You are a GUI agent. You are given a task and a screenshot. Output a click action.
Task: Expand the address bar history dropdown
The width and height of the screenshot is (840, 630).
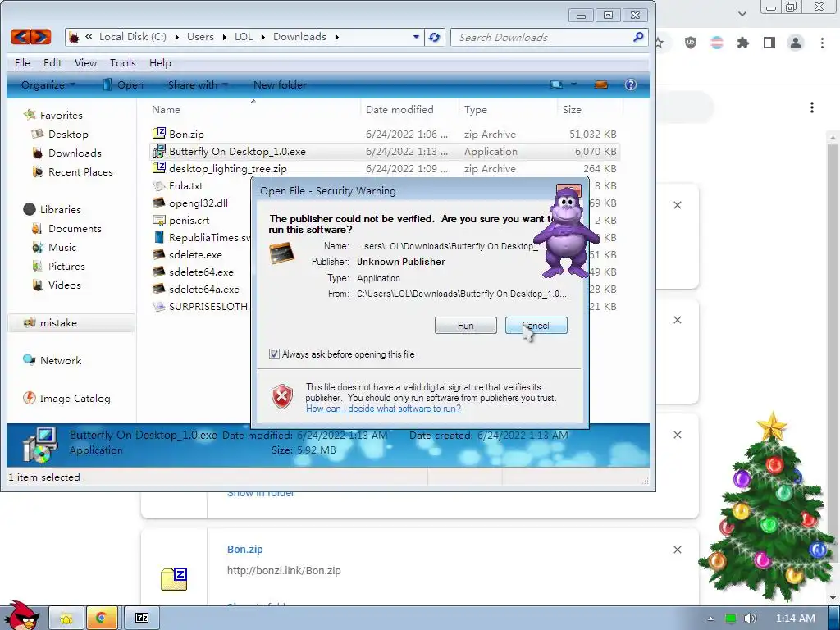(416, 37)
